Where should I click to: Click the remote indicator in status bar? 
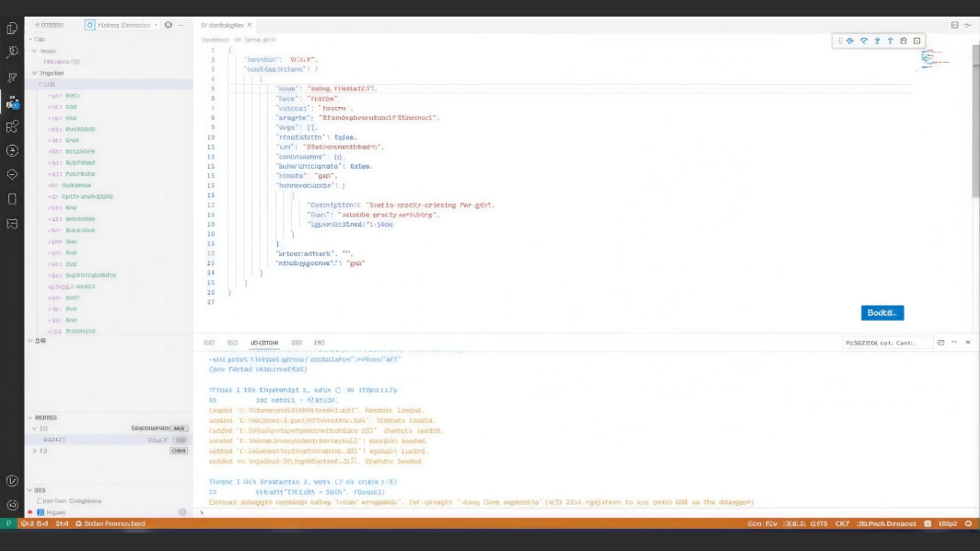coord(9,523)
